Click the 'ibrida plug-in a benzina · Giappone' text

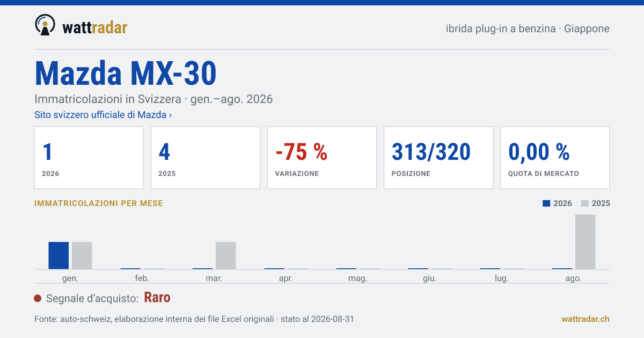tap(528, 28)
